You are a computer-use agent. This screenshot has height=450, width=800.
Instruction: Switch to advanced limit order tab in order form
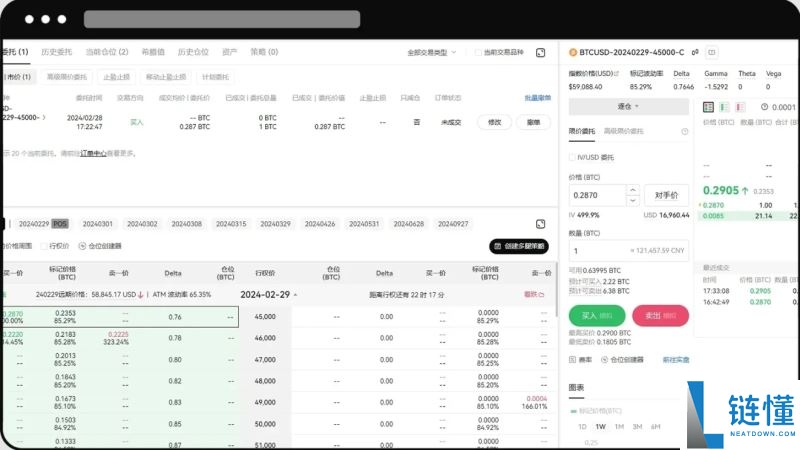[x=623, y=131]
